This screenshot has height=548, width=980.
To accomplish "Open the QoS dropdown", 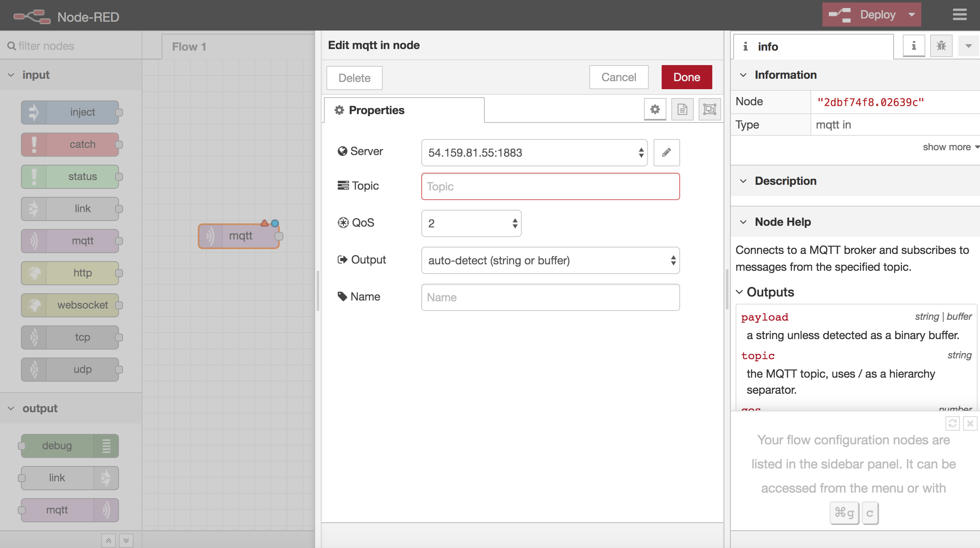I will pyautogui.click(x=471, y=223).
